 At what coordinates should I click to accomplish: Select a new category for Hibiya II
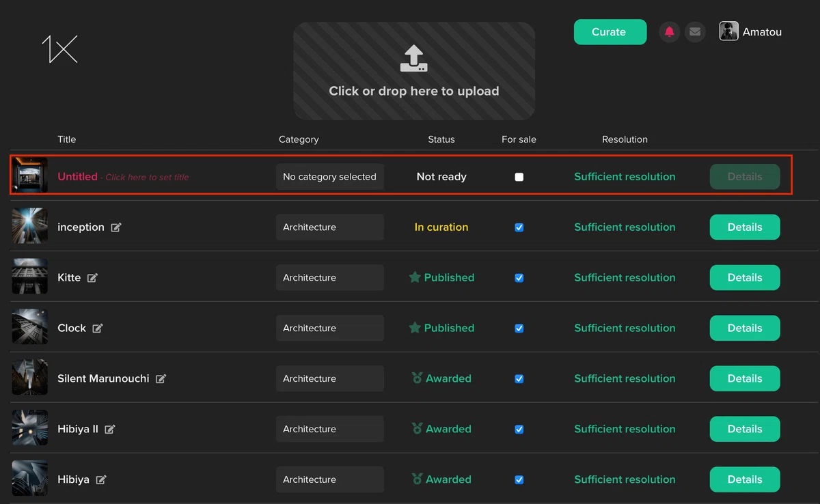(x=330, y=430)
